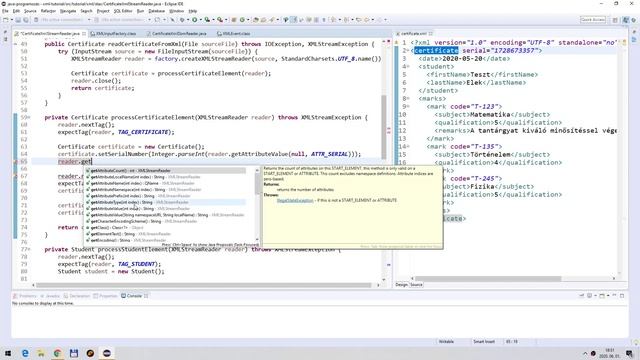Click the Eclipse icon in the taskbar
Screen dimensions: 640x360
click(x=107, y=353)
